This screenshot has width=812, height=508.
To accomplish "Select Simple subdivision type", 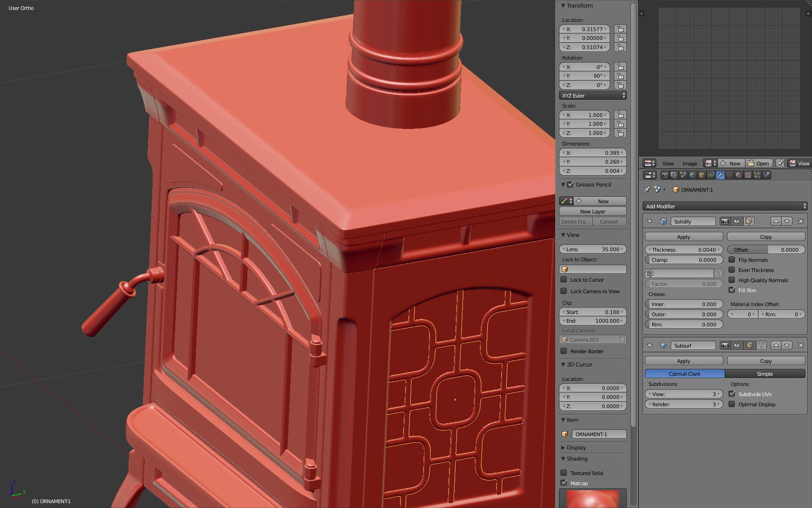I will [765, 373].
